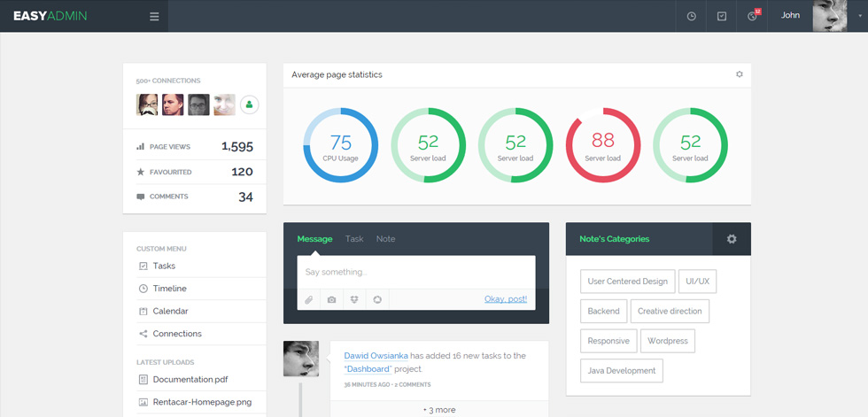Open the "Dashboard" project link
868x417 pixels.
tap(368, 369)
